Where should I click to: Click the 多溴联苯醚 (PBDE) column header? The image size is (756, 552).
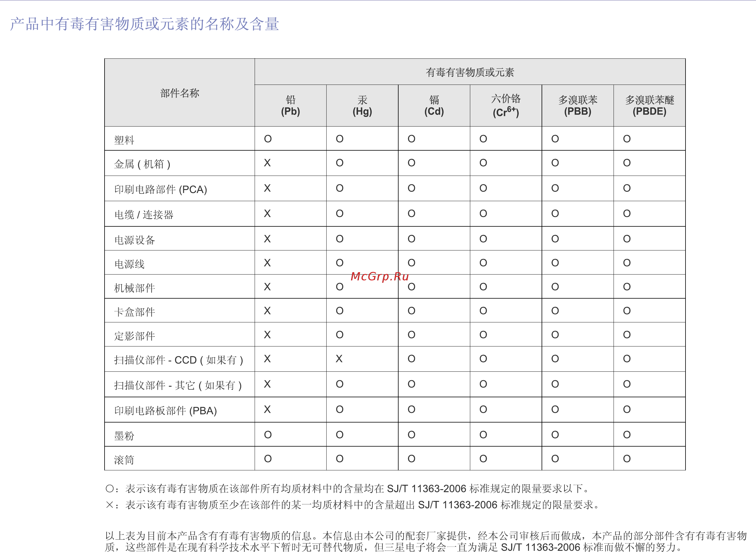pos(649,106)
